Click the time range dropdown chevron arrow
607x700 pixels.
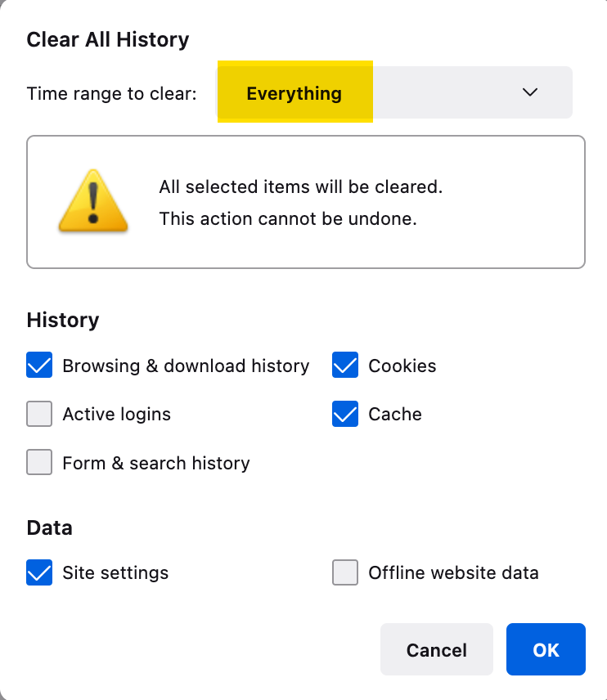(x=530, y=92)
